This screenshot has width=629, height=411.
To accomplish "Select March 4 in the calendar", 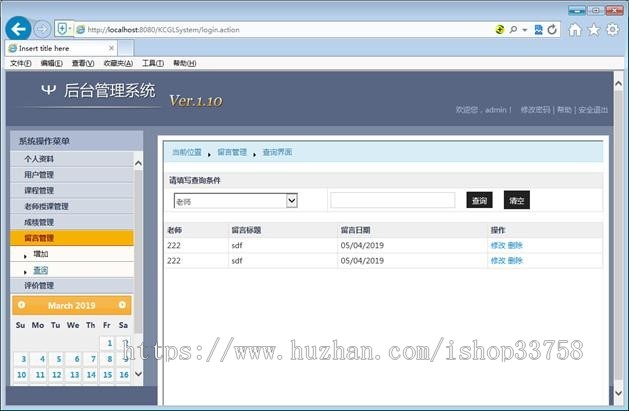I will click(40, 359).
